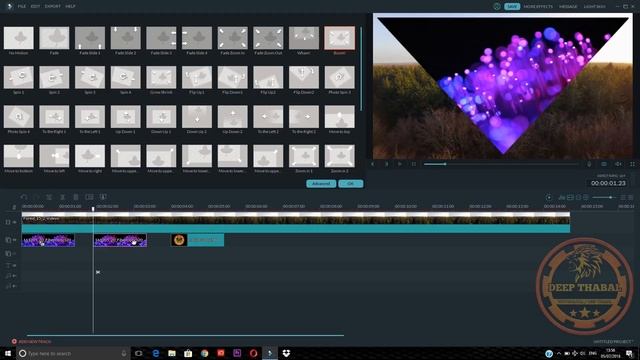Apply the Photo Spin 3 motion preset
The height and width of the screenshot is (360, 640).
[x=340, y=77]
